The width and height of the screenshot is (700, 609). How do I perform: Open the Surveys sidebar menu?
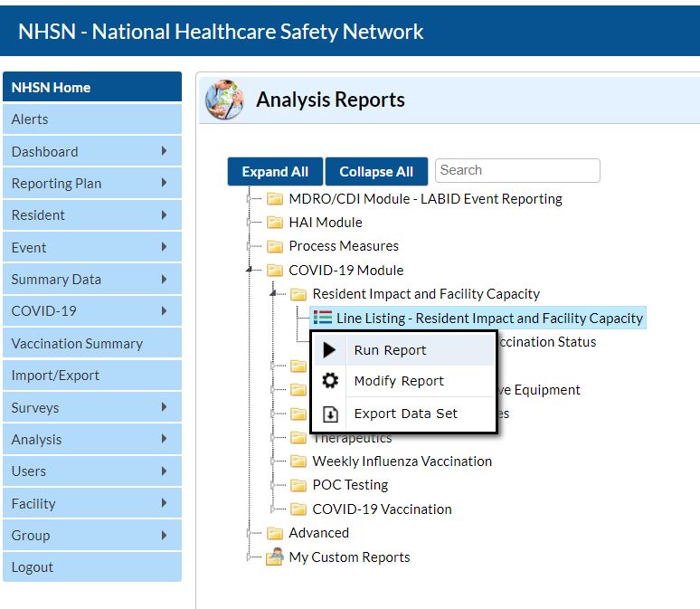pyautogui.click(x=92, y=407)
